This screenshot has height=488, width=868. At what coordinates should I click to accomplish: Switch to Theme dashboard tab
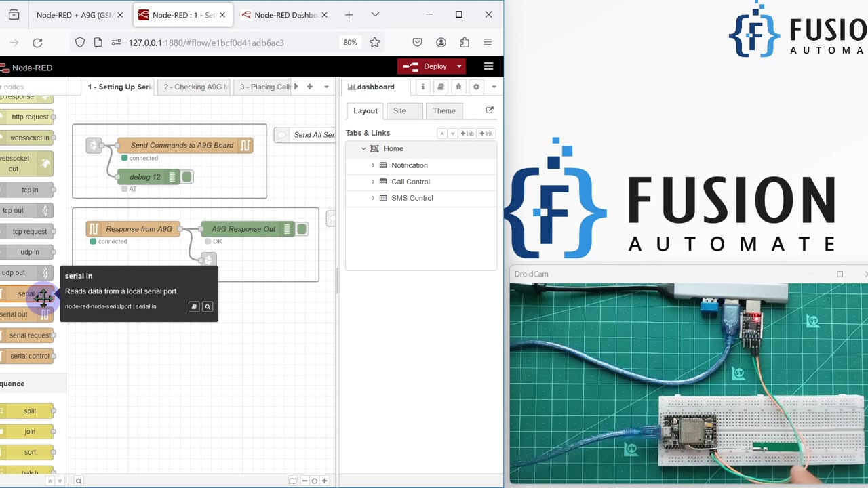click(x=444, y=111)
